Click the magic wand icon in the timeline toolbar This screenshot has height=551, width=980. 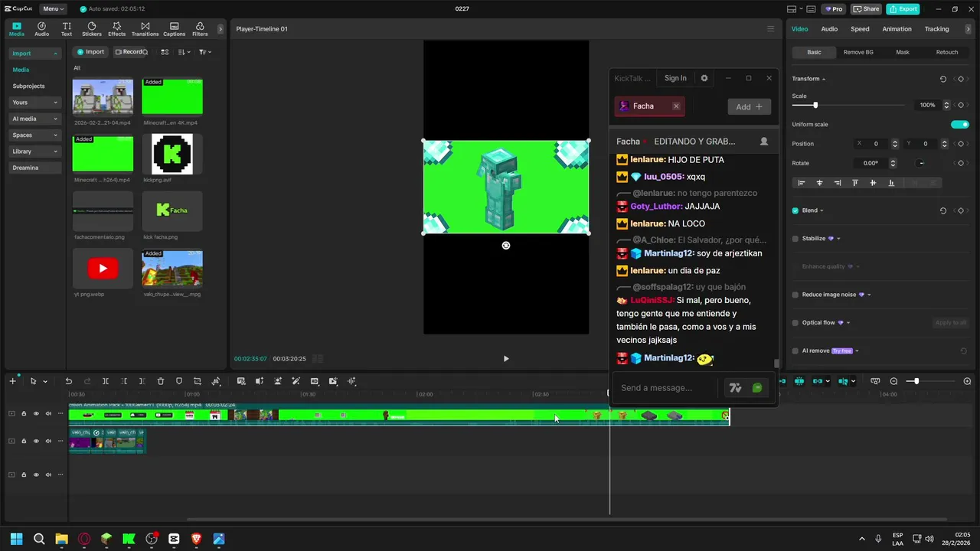[x=296, y=381]
